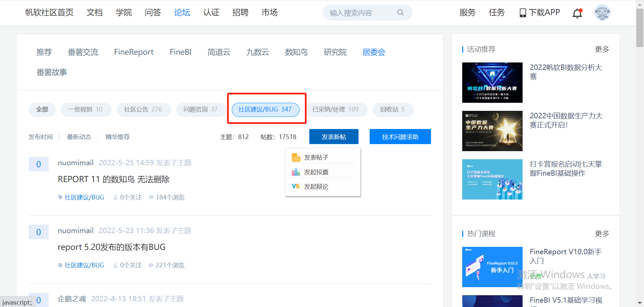This screenshot has width=644, height=307.
Task: Open the 发表新帖 dropdown button
Action: 334,137
